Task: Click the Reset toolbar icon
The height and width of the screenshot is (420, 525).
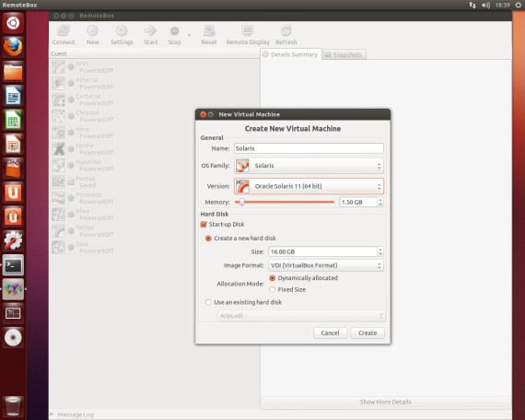Action: coord(209,35)
